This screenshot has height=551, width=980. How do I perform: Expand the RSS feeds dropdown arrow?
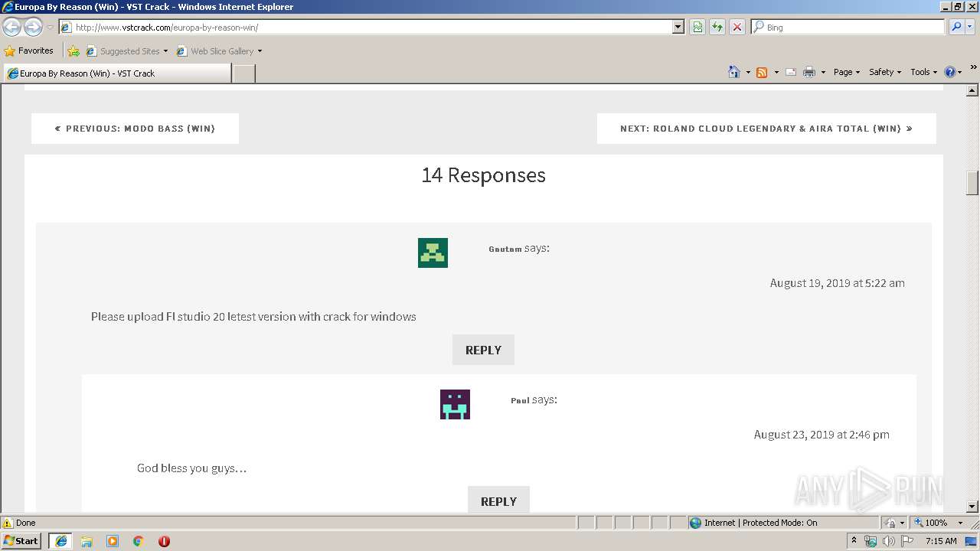pos(776,72)
